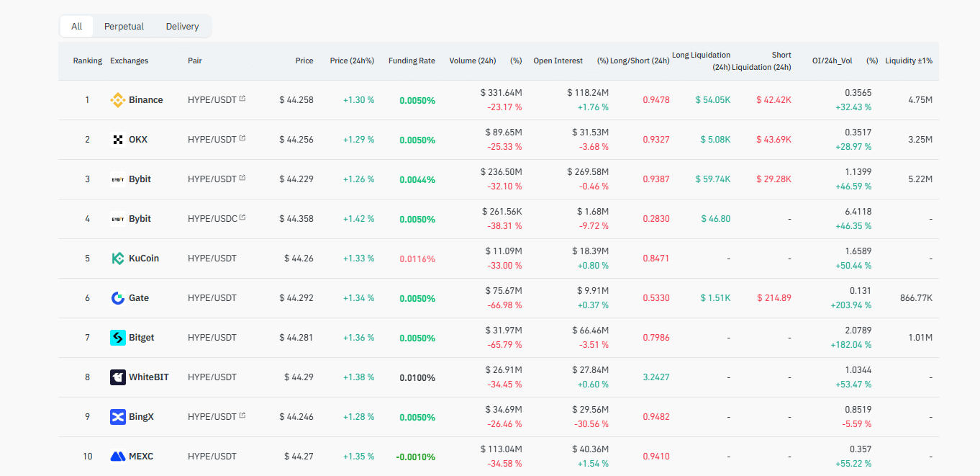Click the long liquidation $ 46.80
Image resolution: width=980 pixels, height=476 pixels.
click(x=716, y=219)
